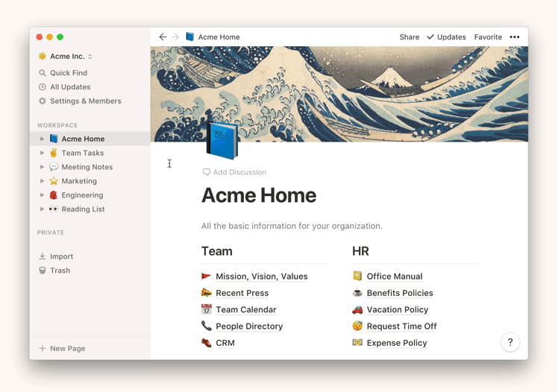558x392 pixels.
Task: Click the speech bubble icon for Meeting Notes
Action: pyautogui.click(x=54, y=167)
